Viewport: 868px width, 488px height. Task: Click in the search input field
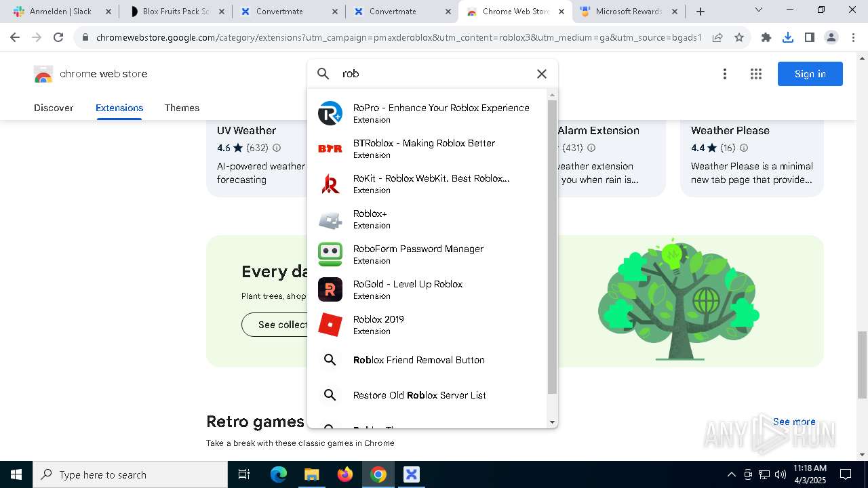pyautogui.click(x=434, y=74)
